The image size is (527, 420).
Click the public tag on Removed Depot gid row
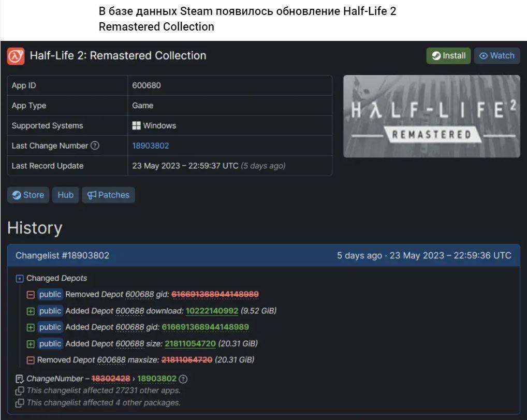coord(50,295)
